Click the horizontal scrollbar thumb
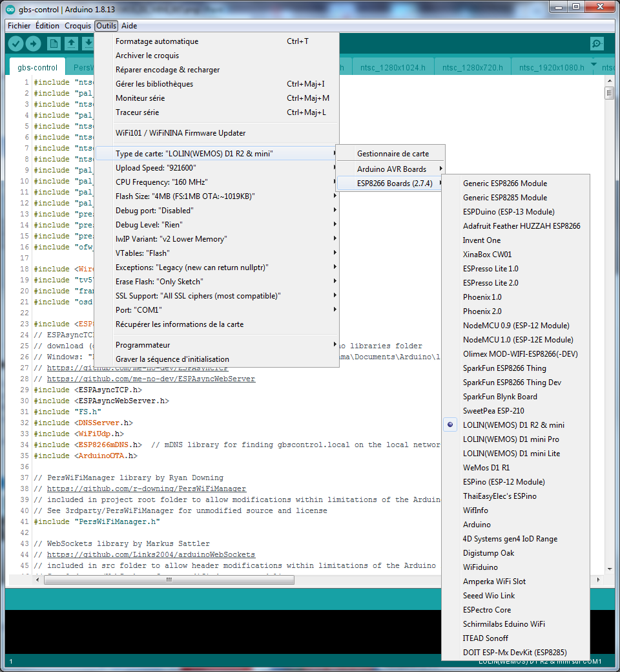This screenshot has width=620, height=672. [x=169, y=580]
